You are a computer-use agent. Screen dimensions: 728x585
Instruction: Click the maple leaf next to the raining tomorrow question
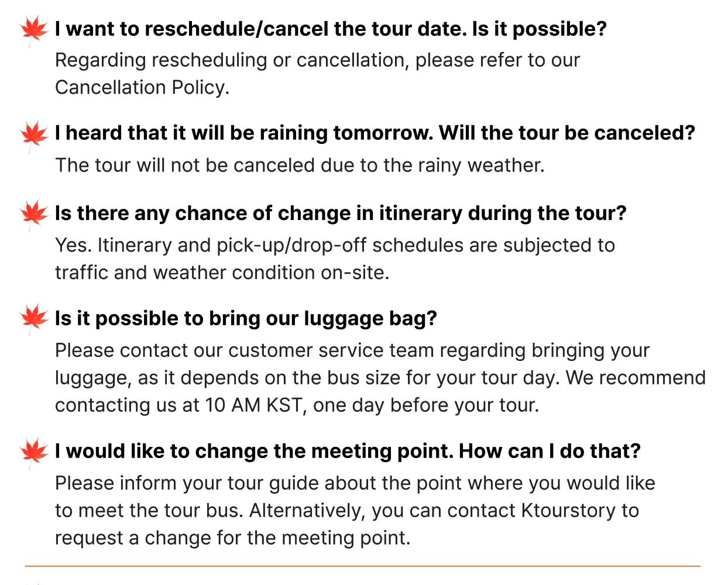(33, 134)
